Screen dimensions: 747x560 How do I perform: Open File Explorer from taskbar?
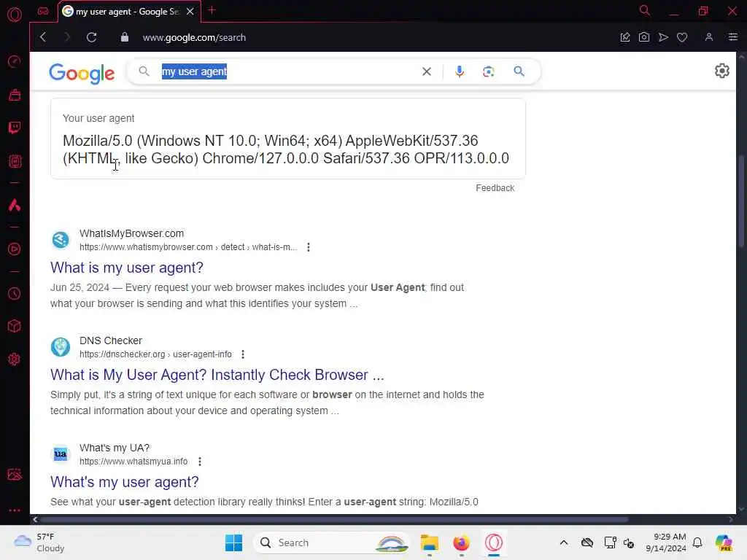pyautogui.click(x=429, y=542)
